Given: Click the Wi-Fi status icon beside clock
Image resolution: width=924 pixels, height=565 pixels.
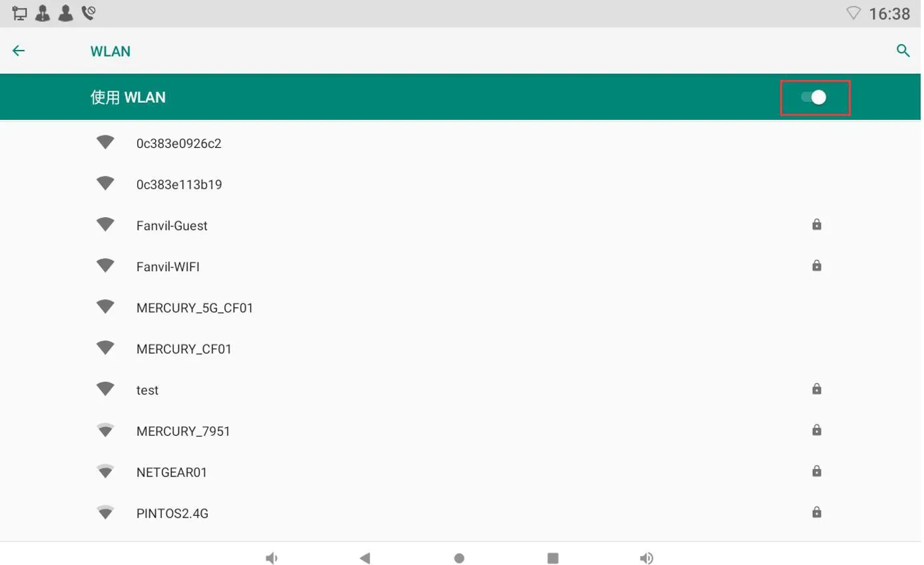Looking at the screenshot, I should (x=853, y=13).
